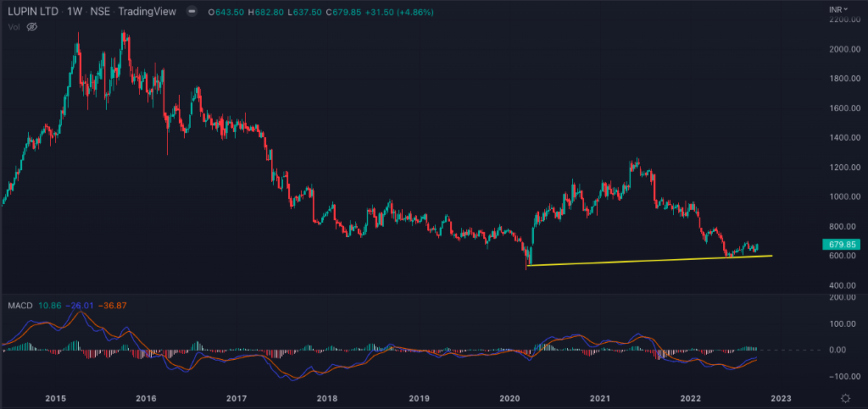The height and width of the screenshot is (409, 868).
Task: Click the 1800.00 price axis label
Action: 844,79
